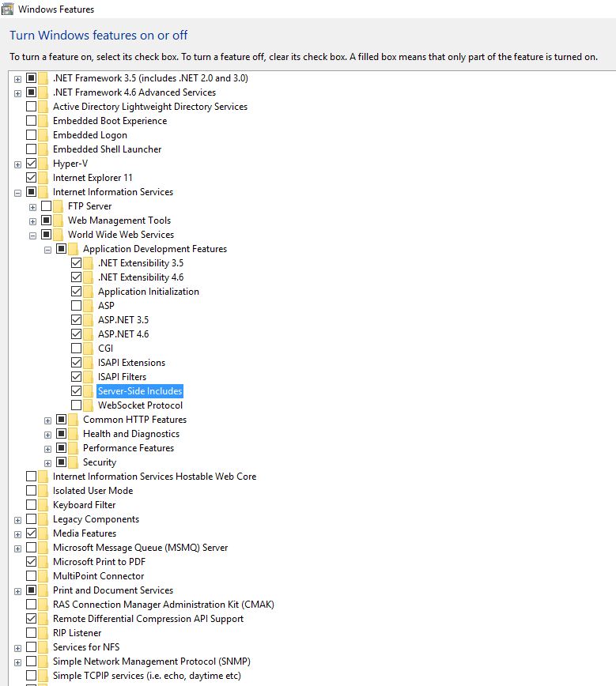Click the folder icon beside Hyper-V
The width and height of the screenshot is (616, 686).
coord(43,164)
